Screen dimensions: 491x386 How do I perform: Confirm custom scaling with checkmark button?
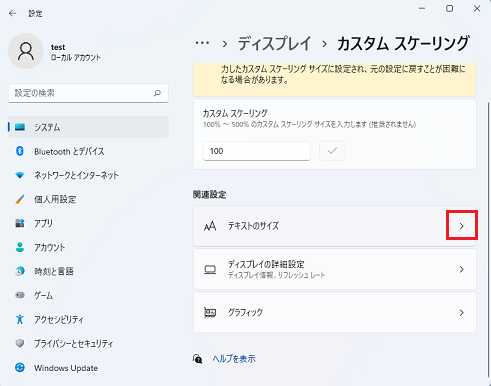[332, 151]
